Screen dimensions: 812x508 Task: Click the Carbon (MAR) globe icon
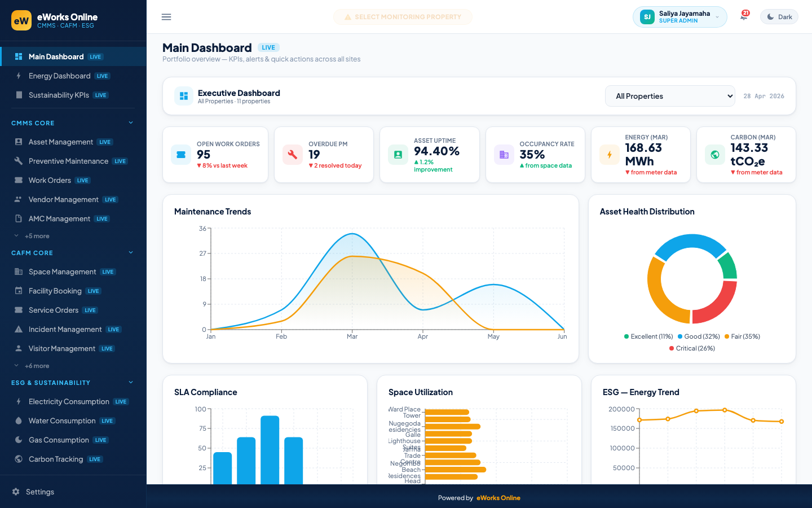715,155
